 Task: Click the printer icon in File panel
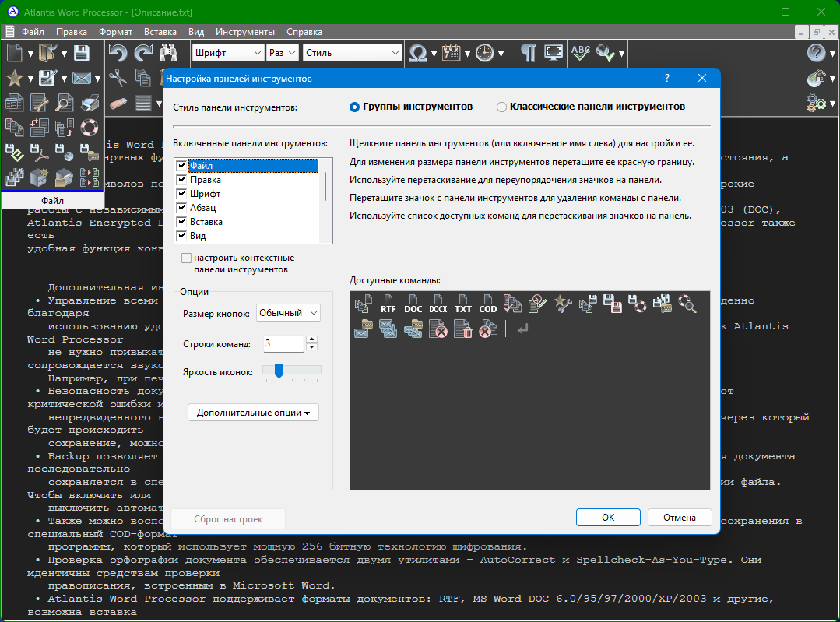point(90,103)
